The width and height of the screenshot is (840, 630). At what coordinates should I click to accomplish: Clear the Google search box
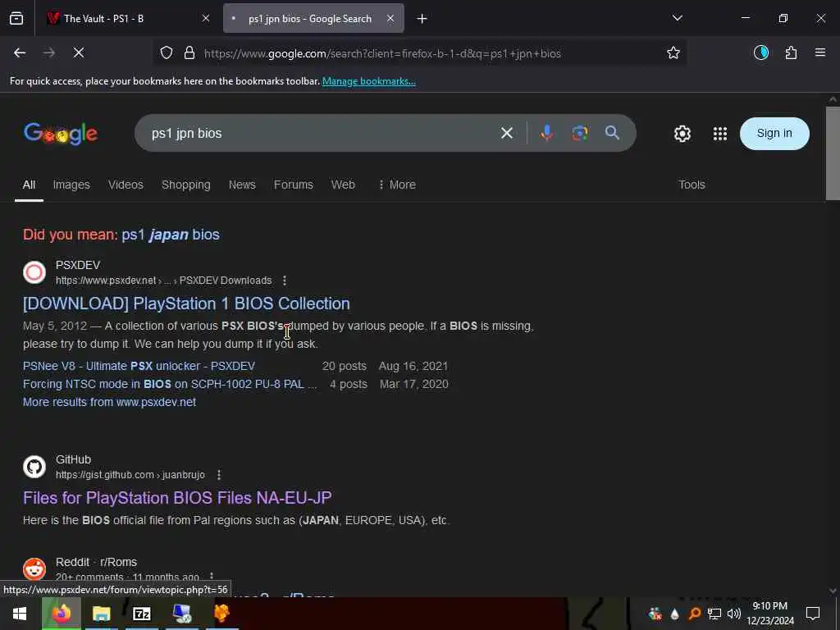[x=507, y=134]
